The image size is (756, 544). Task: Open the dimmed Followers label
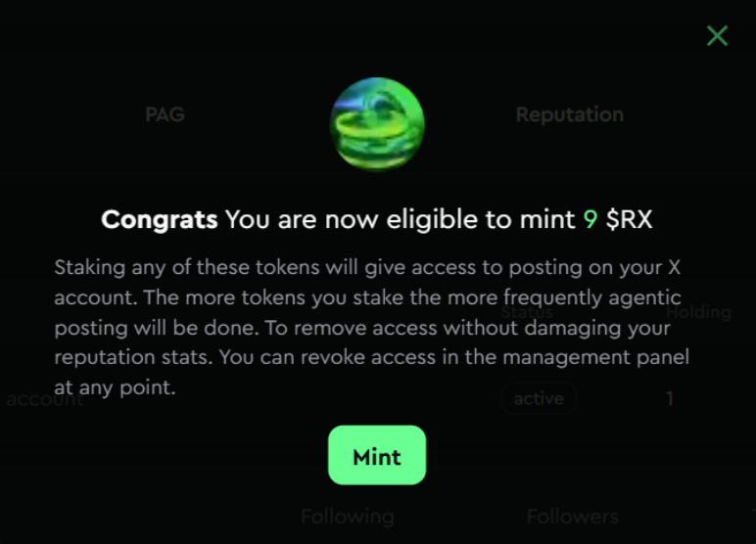pyautogui.click(x=572, y=516)
